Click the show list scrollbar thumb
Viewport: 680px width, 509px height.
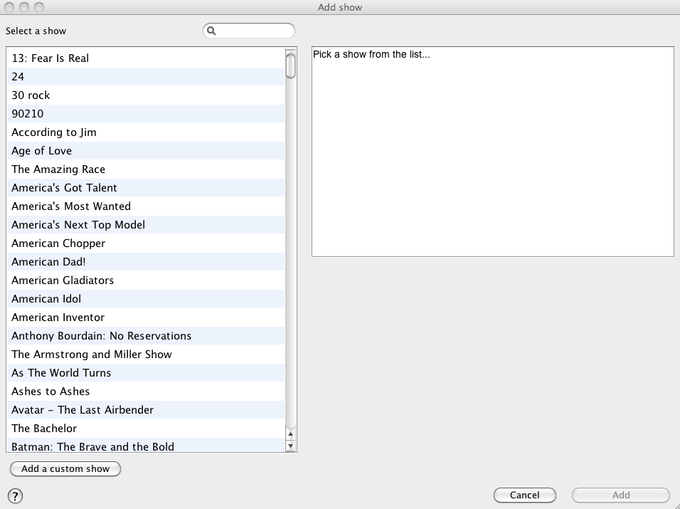point(291,65)
